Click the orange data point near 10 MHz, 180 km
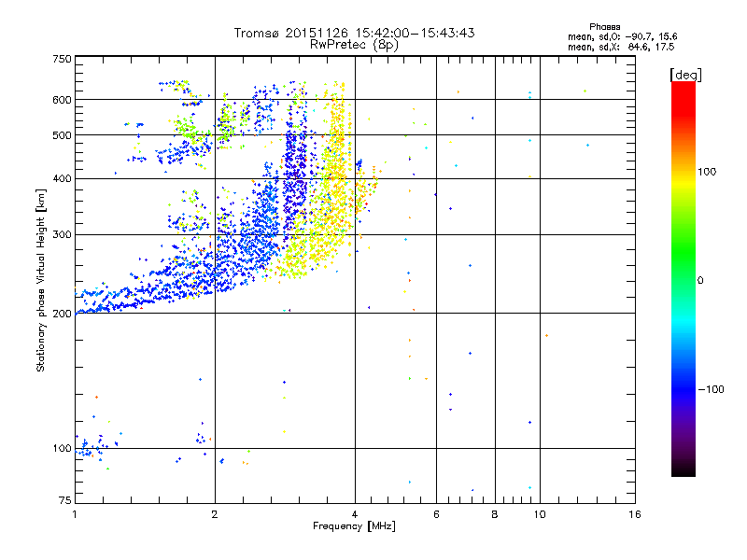747x560 pixels. point(546,336)
